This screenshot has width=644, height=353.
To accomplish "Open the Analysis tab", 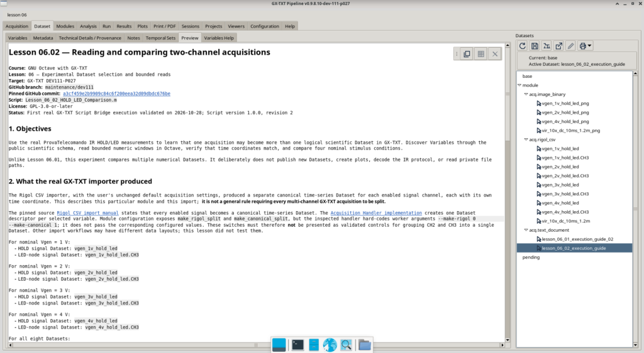I will [x=88, y=26].
